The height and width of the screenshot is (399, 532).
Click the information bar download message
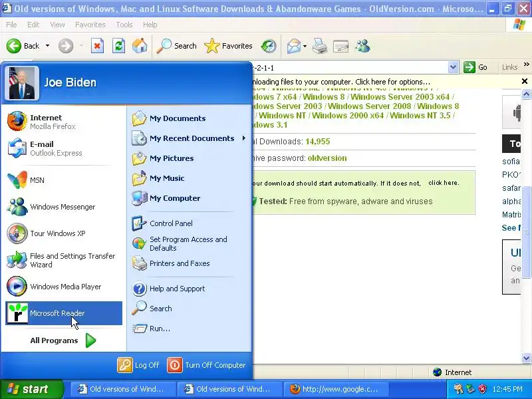pos(341,82)
